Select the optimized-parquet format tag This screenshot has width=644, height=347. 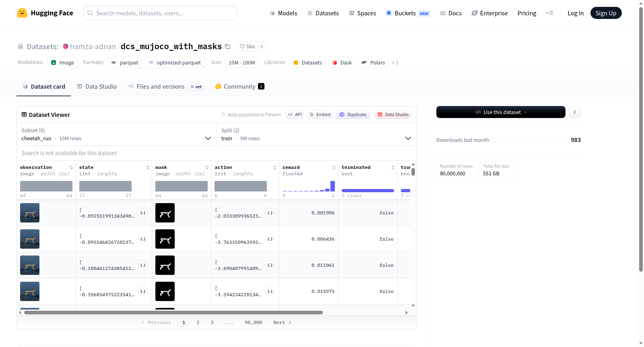(175, 62)
